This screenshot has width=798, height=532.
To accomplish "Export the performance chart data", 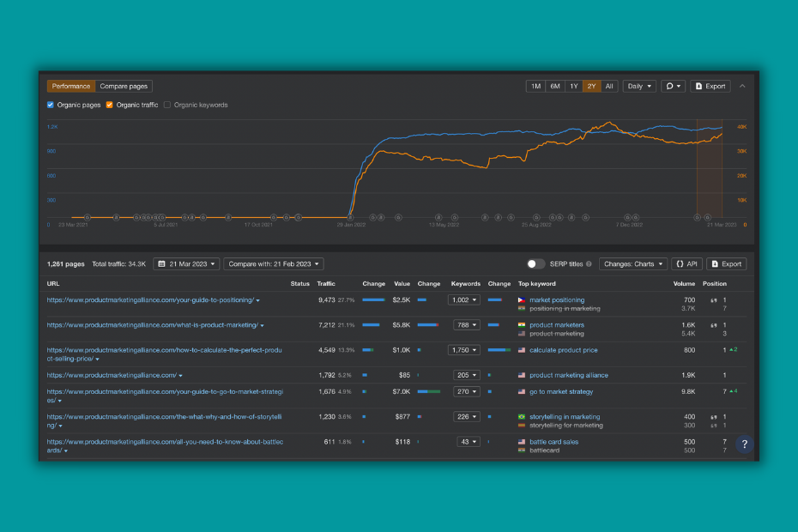I will point(710,86).
